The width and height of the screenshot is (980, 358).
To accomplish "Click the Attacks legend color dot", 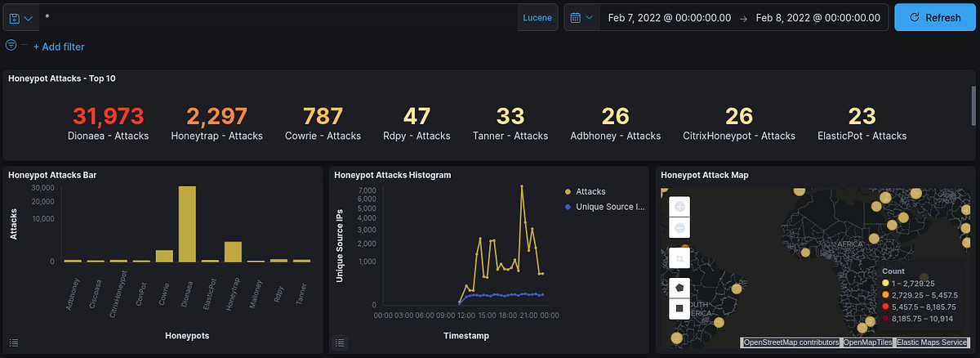I will pyautogui.click(x=568, y=191).
